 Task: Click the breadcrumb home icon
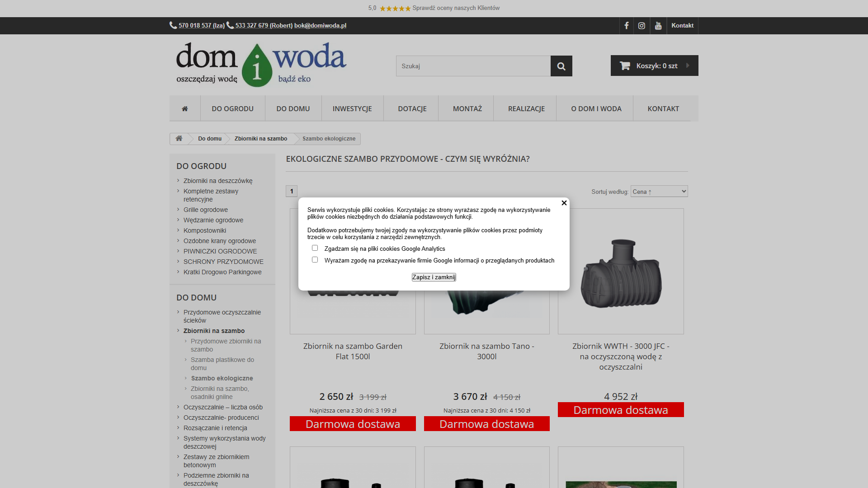[x=179, y=139]
